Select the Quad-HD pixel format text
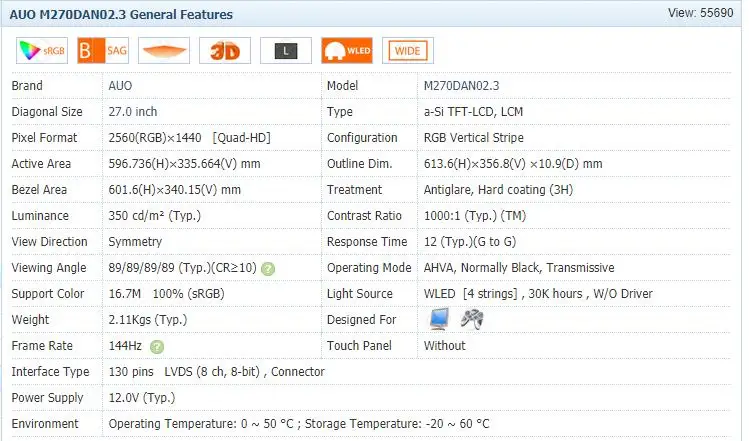 coord(242,138)
